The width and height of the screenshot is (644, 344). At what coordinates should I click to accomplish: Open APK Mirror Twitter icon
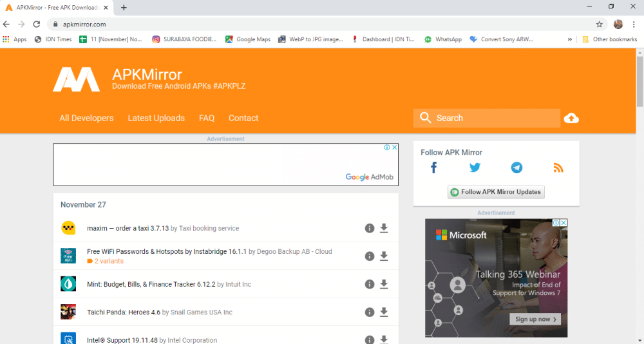tap(475, 167)
